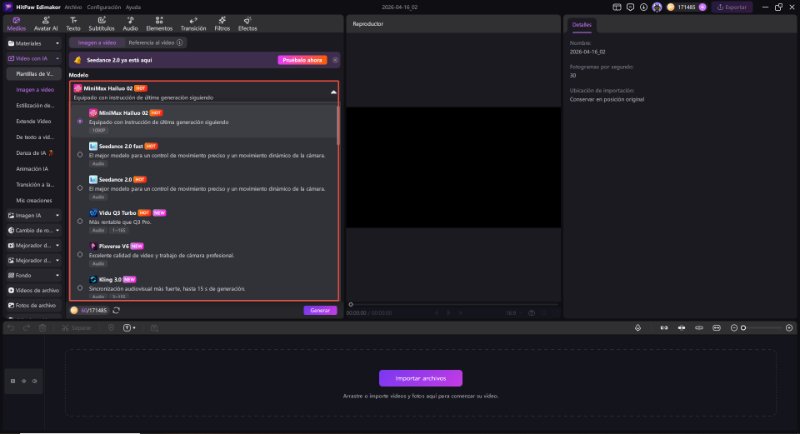This screenshot has width=800, height=434.
Task: Expand the Materiales section
Action: click(x=34, y=43)
